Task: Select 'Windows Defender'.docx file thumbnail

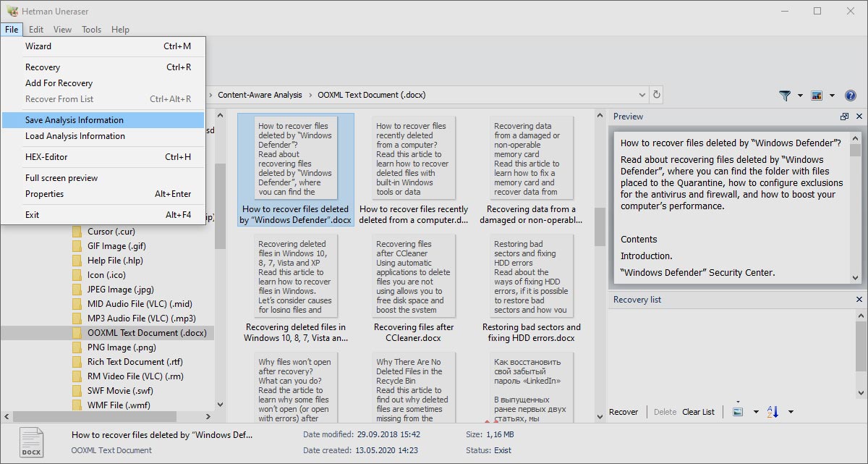Action: (x=295, y=170)
